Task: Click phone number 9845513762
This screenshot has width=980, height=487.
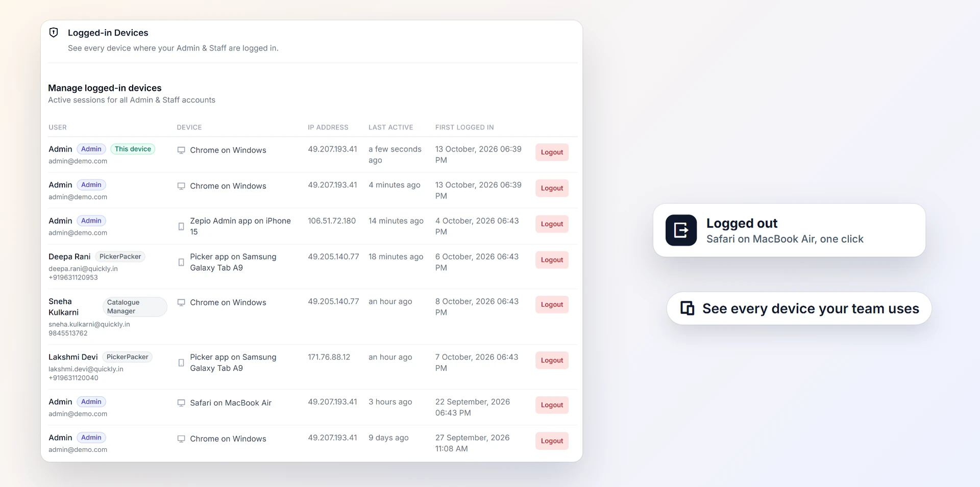Action: [x=68, y=333]
